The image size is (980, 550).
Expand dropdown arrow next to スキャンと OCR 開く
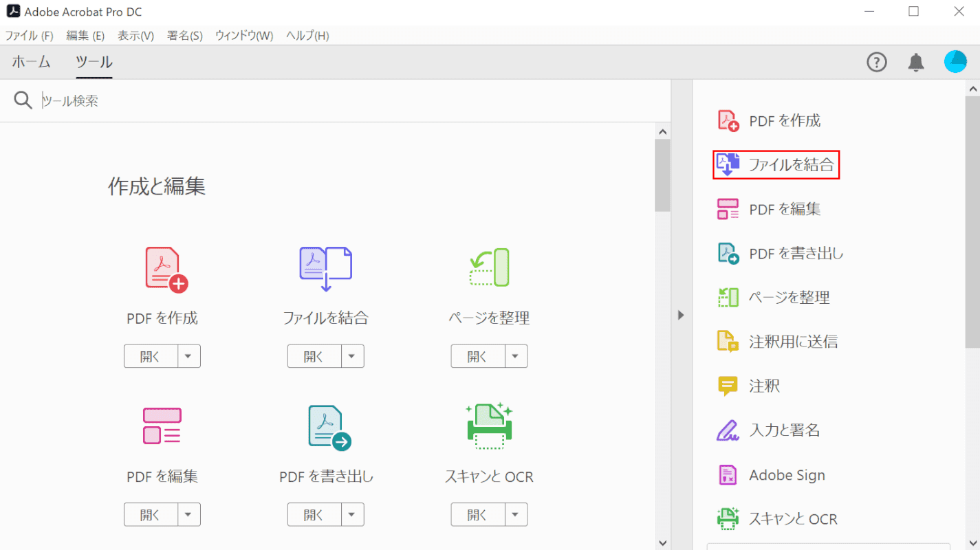pyautogui.click(x=516, y=514)
